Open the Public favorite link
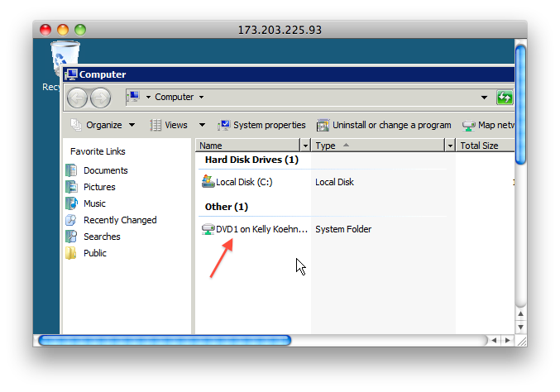560x392 pixels. 94,253
